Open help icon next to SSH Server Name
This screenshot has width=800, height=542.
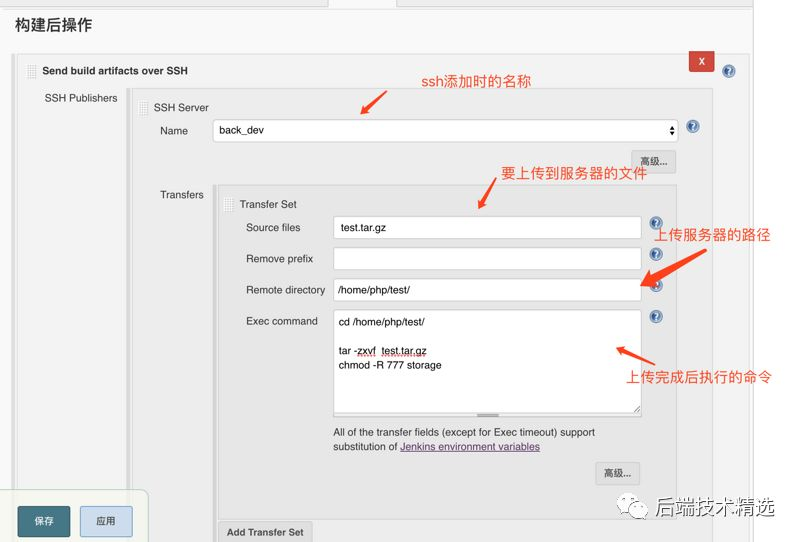692,126
